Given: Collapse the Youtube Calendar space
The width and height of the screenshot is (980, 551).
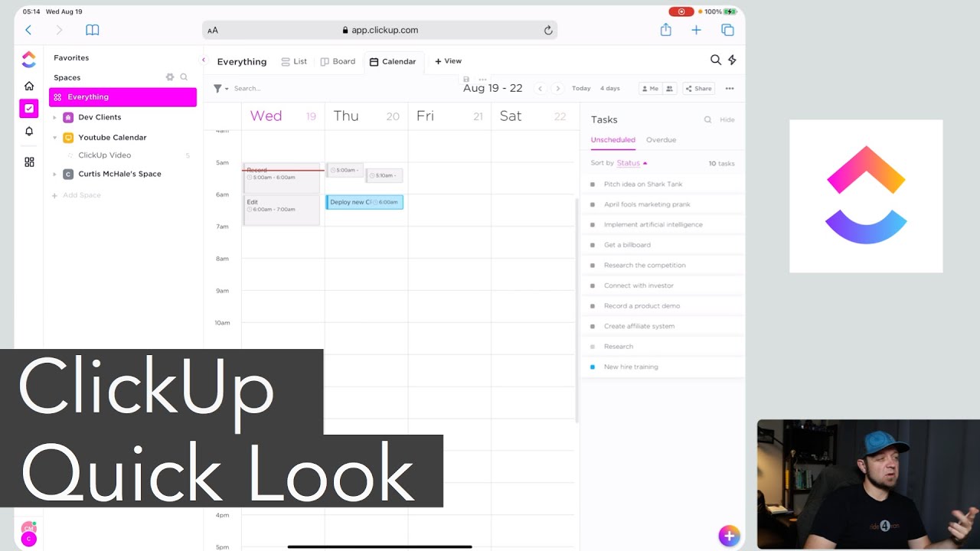Looking at the screenshot, I should [54, 137].
